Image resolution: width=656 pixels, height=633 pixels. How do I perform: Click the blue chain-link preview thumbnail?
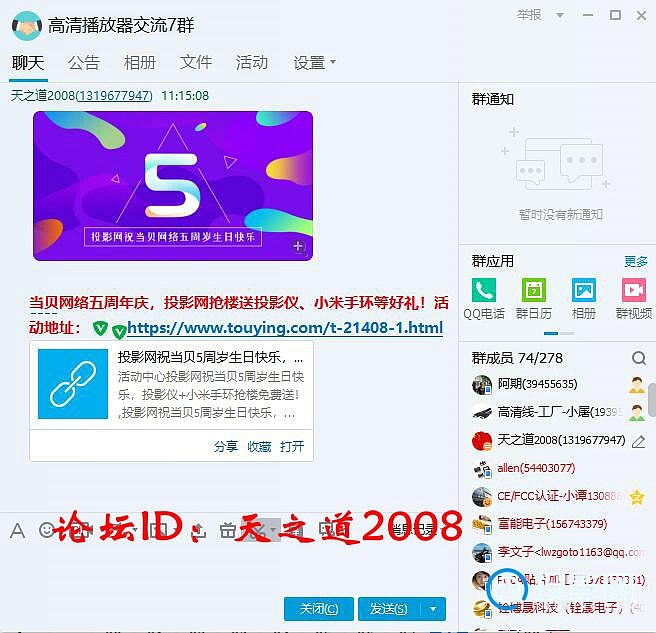[73, 384]
